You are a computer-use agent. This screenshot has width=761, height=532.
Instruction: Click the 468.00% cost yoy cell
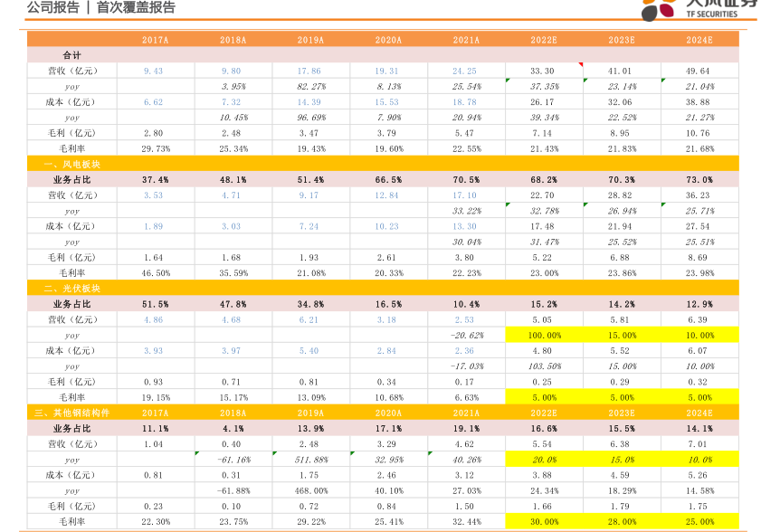coord(310,490)
